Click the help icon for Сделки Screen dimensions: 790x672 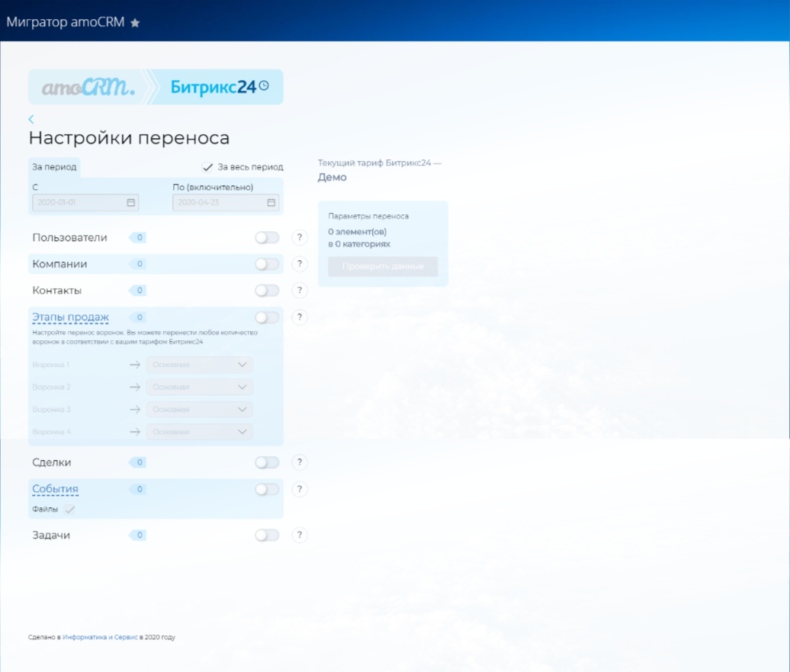tap(300, 462)
